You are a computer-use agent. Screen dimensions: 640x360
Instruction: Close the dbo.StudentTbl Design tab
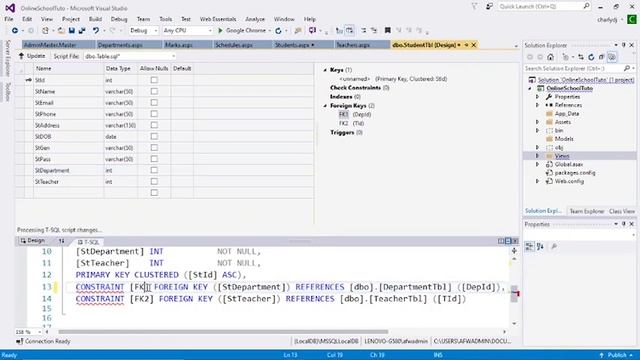473,45
